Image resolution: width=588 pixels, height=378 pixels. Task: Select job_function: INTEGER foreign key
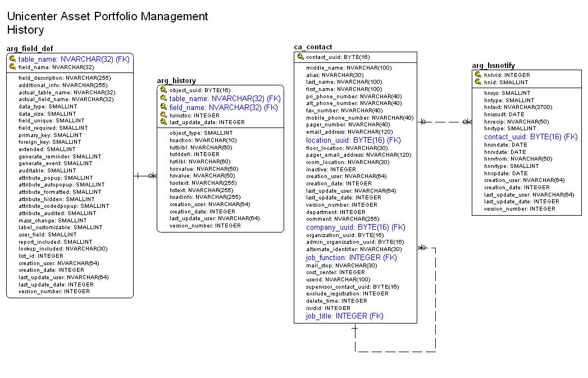pos(352,258)
